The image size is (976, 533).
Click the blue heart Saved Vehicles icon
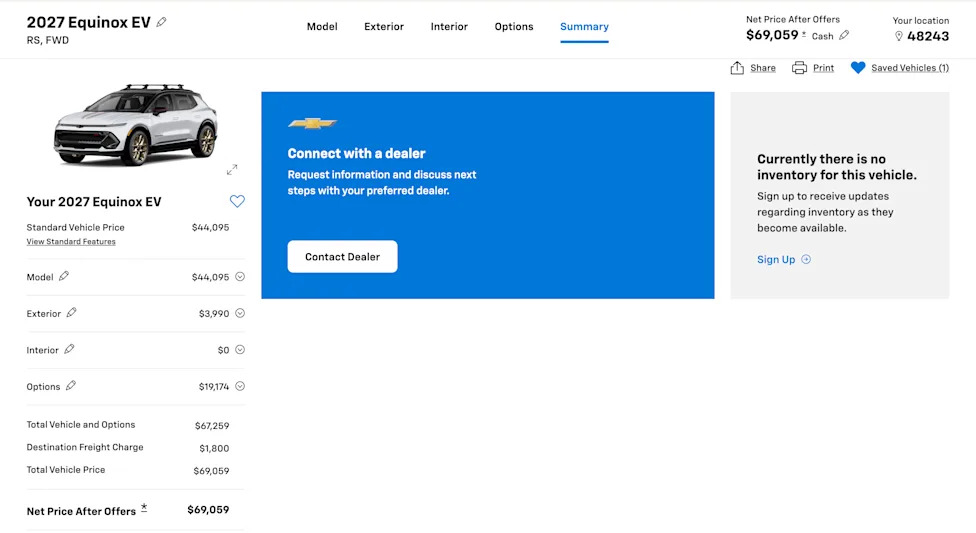[x=858, y=68]
